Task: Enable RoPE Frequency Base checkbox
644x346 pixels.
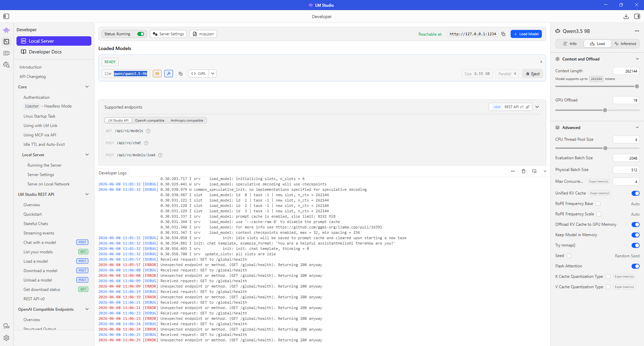Action: coord(598,204)
